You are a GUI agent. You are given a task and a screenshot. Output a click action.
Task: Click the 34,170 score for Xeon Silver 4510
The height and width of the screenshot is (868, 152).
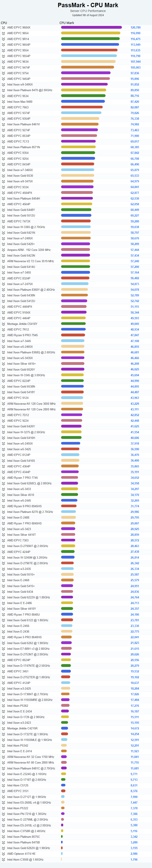[135, 495]
